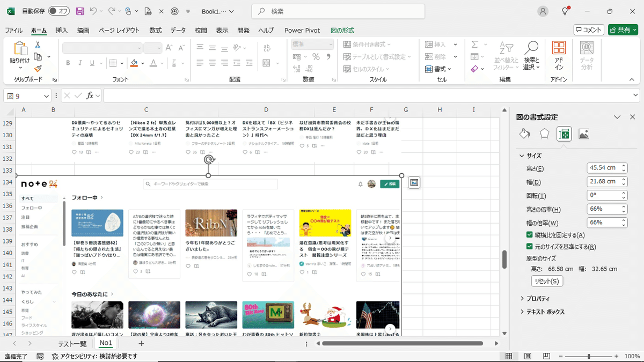Switch to the Formulas (数式) tab
644x362 pixels.
click(156, 30)
